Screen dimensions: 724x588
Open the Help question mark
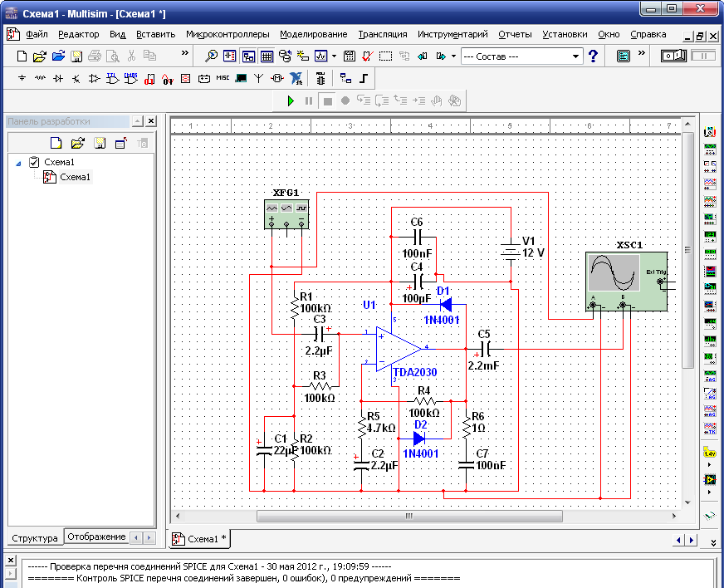tap(594, 56)
